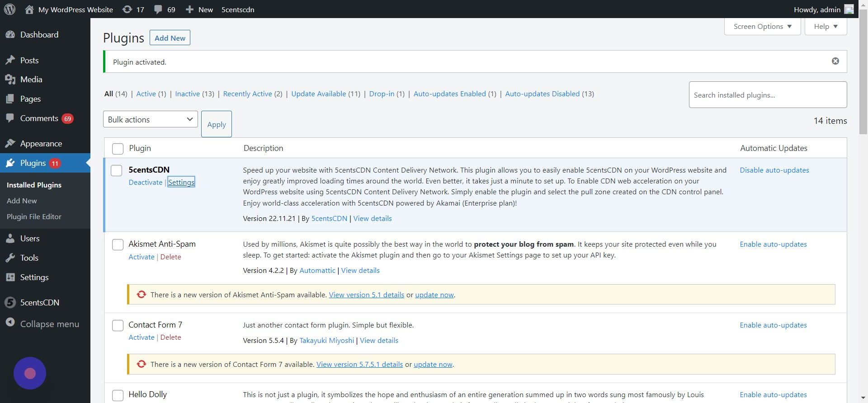Image resolution: width=868 pixels, height=403 pixels.
Task: Click the Users icon in the sidebar
Action: [x=10, y=239]
